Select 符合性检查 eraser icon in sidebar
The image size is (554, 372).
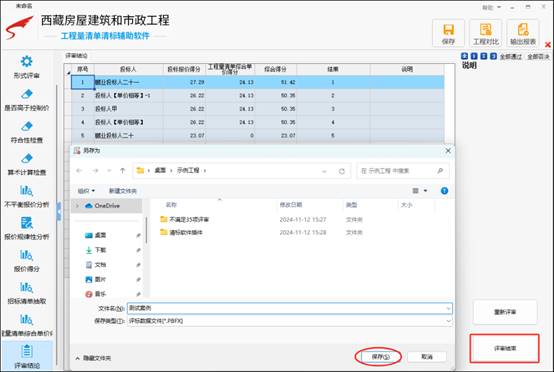pyautogui.click(x=26, y=126)
